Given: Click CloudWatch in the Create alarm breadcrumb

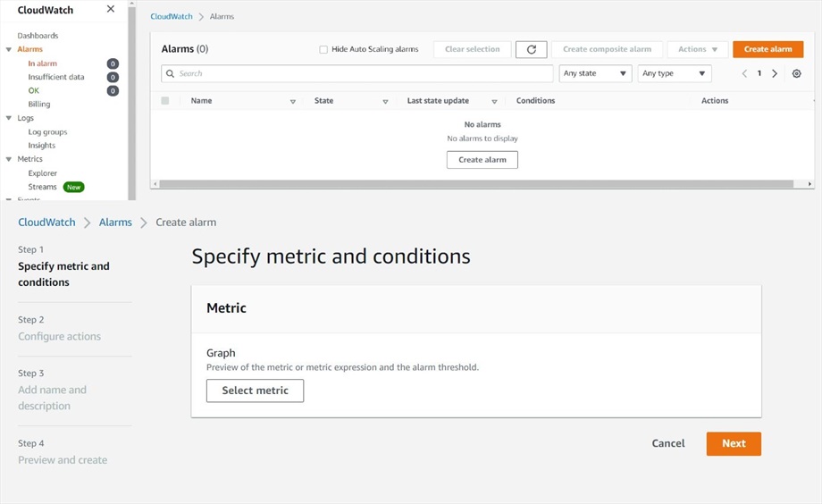Looking at the screenshot, I should tap(46, 223).
